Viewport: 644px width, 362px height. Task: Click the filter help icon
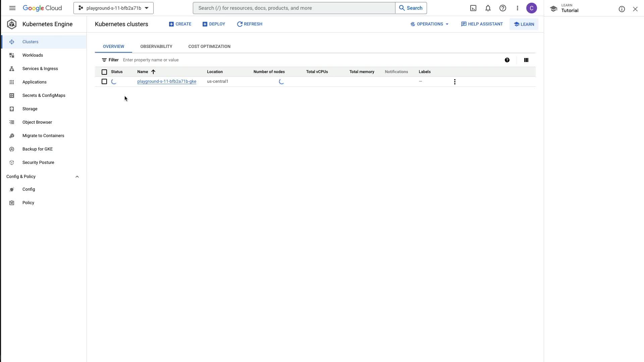pos(507,60)
